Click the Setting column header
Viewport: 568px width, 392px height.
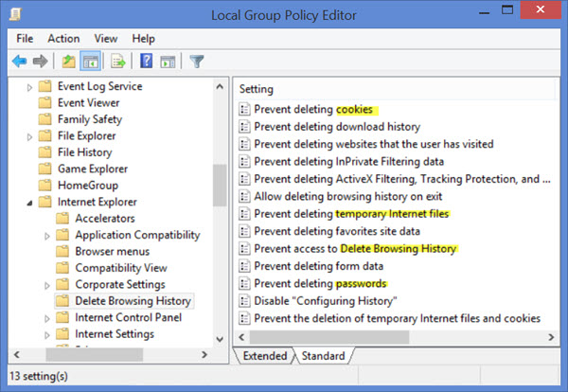(x=395, y=89)
